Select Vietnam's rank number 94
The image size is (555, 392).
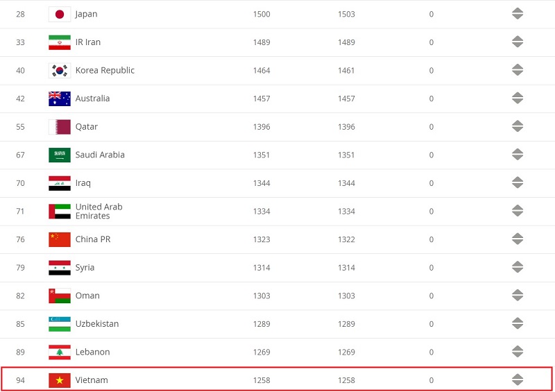21,380
